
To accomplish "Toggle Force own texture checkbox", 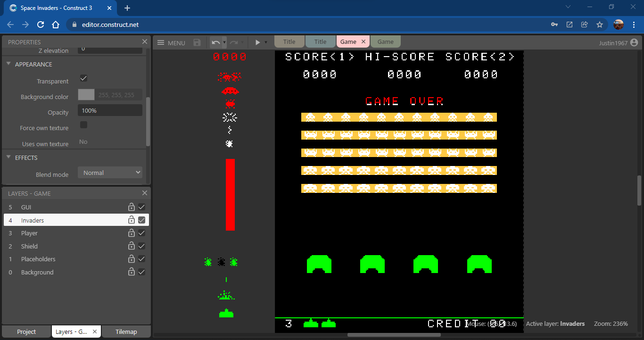I will 83,125.
